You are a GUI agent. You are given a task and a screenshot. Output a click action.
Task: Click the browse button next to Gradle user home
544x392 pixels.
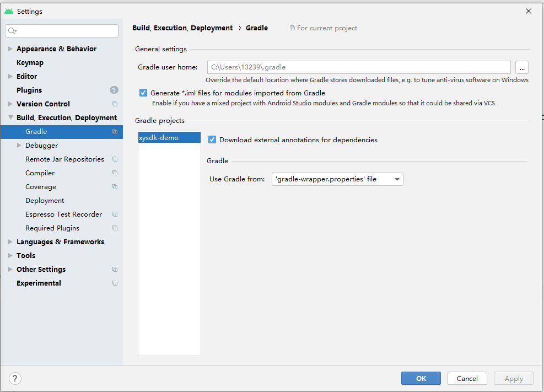click(521, 67)
